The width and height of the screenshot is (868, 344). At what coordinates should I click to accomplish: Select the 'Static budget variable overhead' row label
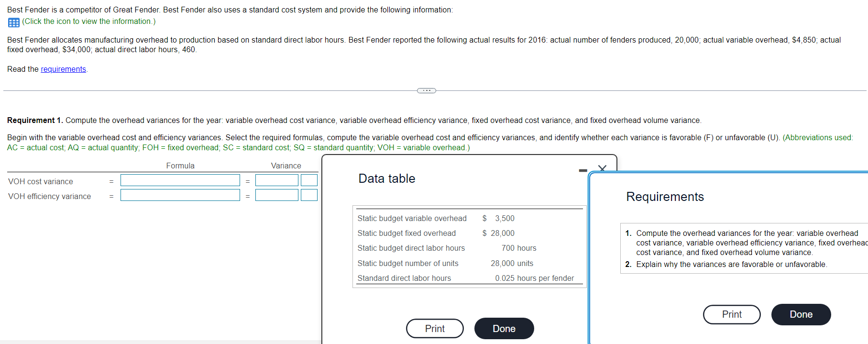(412, 219)
